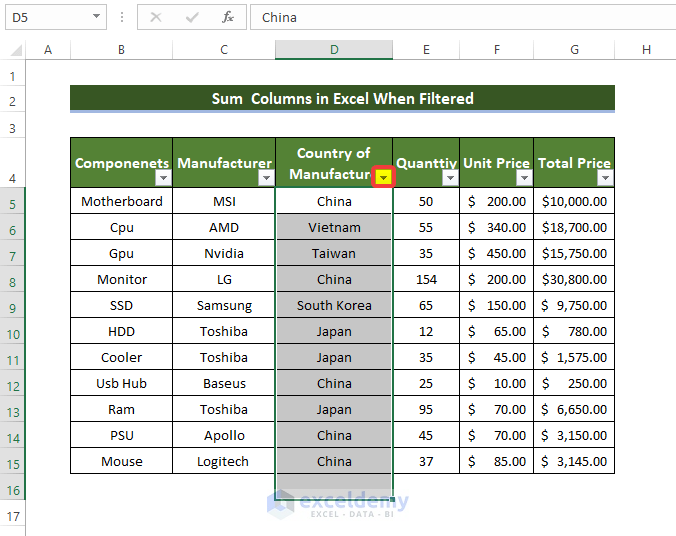Viewport: 676px width, 536px height.
Task: Click the title banner Sum Columns in Excel
Action: [x=342, y=98]
